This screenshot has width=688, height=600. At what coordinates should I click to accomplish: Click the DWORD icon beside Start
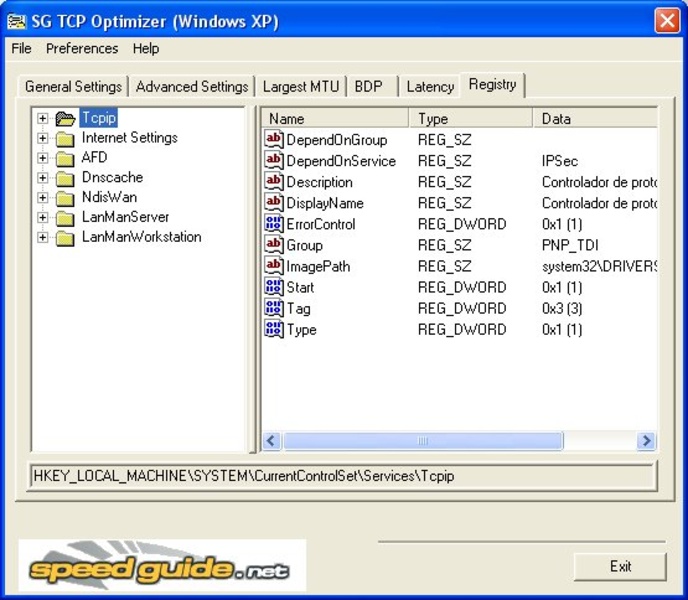(274, 287)
